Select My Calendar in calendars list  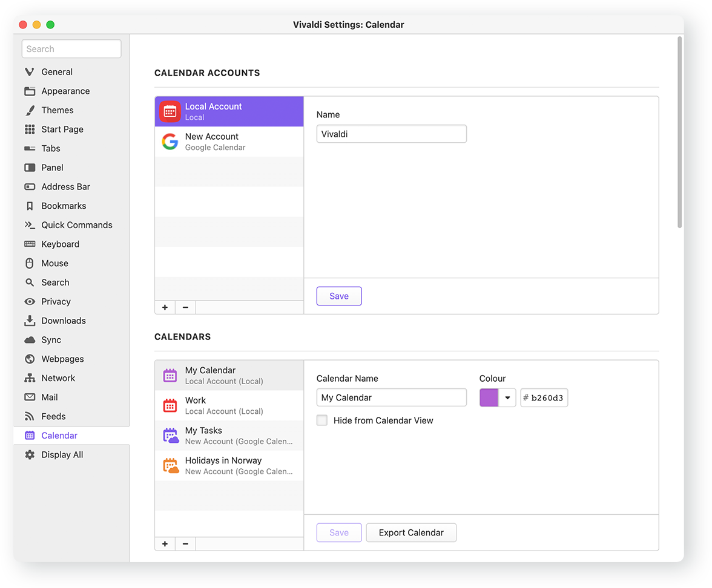pos(229,376)
